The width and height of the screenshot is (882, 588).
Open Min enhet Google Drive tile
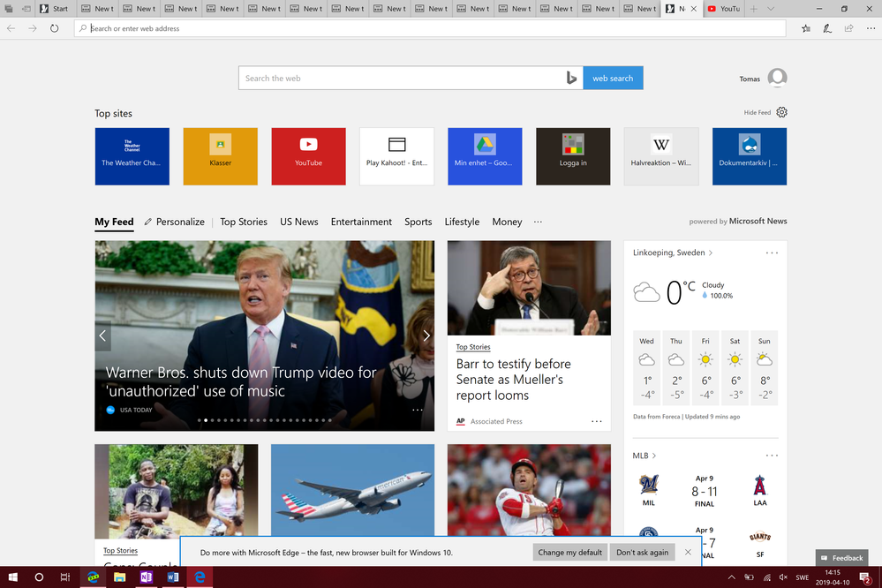(485, 156)
